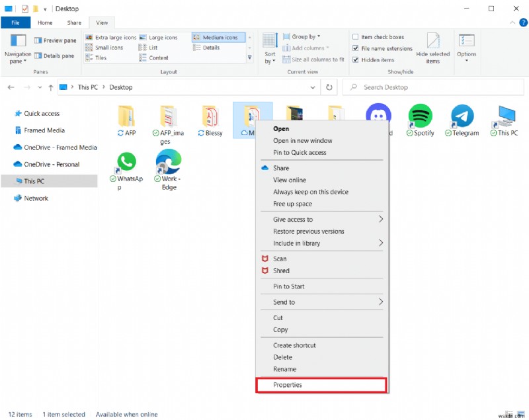529x420 pixels.
Task: Select Tiles layout
Action: pos(96,58)
